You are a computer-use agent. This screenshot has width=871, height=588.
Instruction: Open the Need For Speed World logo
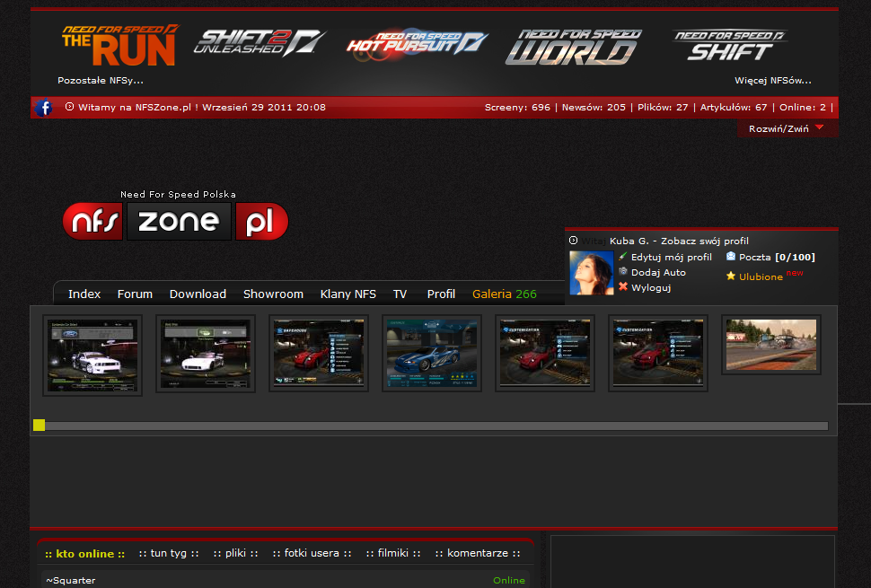point(573,47)
